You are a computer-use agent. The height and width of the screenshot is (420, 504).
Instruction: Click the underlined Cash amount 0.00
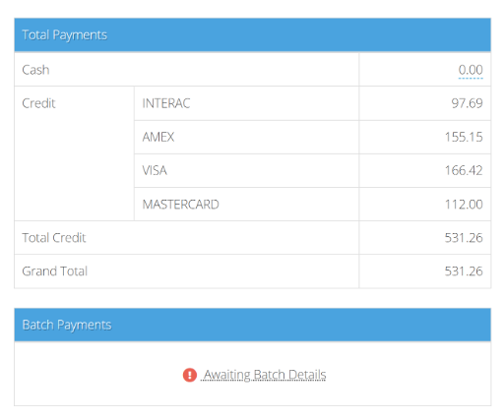pos(471,70)
